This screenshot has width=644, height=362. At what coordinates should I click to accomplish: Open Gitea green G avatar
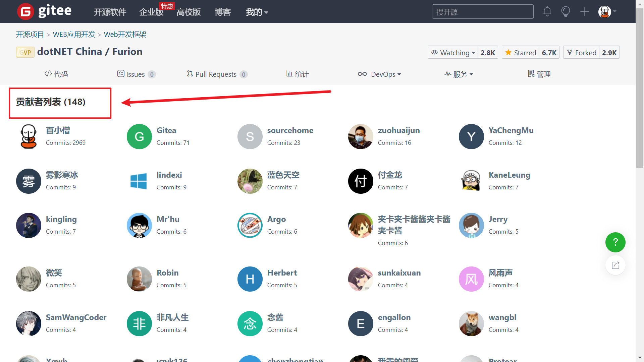(139, 136)
